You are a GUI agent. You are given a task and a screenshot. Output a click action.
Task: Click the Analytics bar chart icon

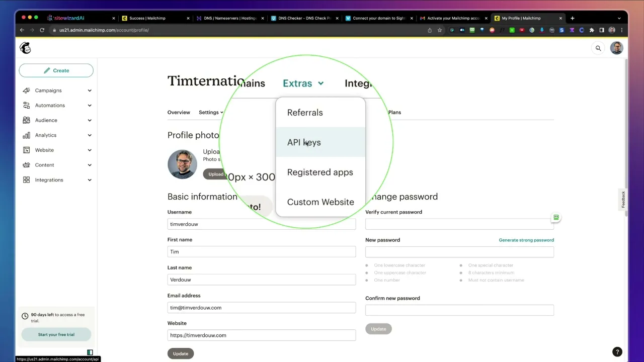[x=26, y=135]
